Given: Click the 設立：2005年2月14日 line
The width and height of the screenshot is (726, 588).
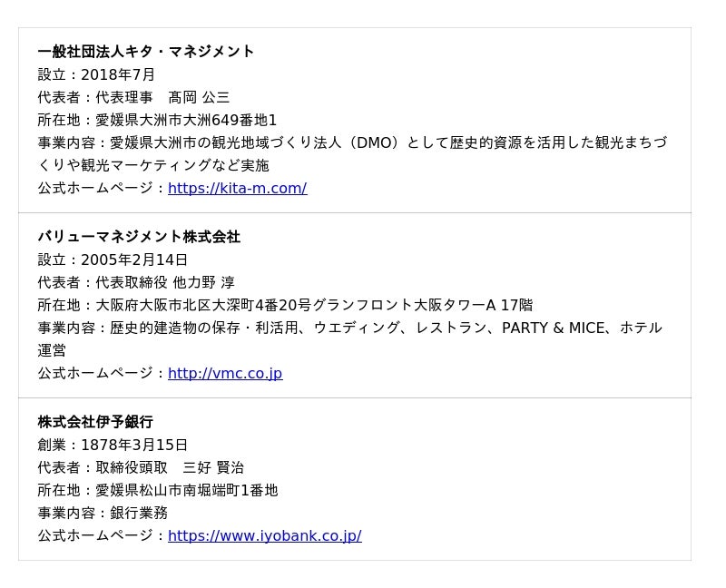Looking at the screenshot, I should (x=113, y=260).
